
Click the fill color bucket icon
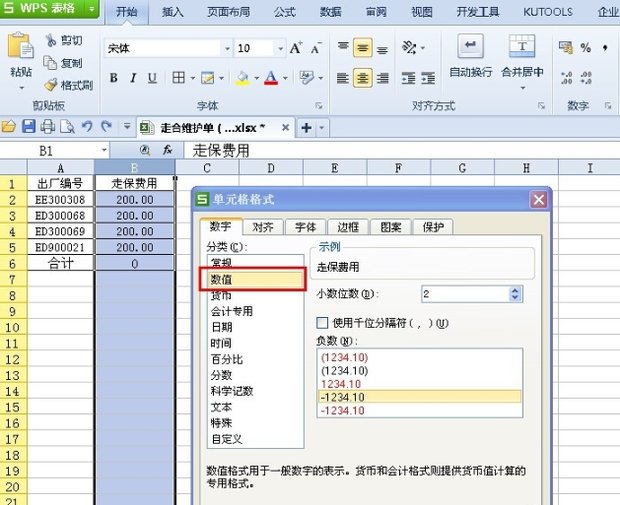point(243,78)
